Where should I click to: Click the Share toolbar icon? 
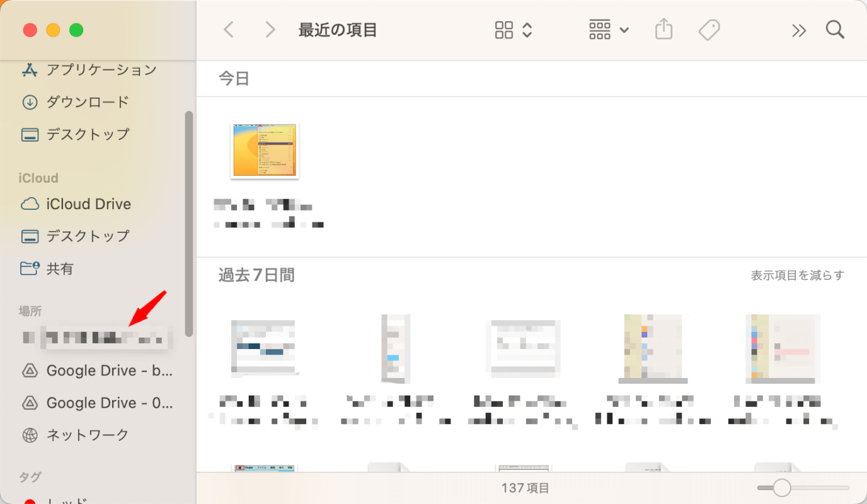664,30
